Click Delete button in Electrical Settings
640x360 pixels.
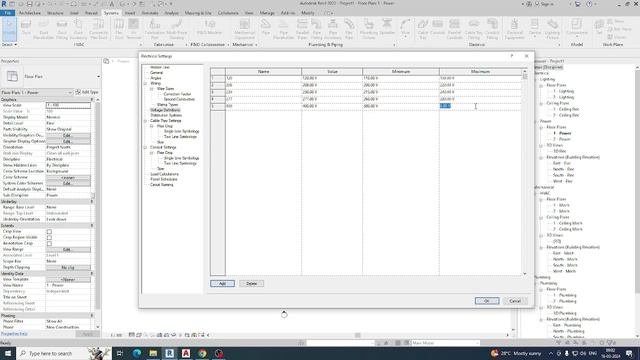click(x=251, y=283)
